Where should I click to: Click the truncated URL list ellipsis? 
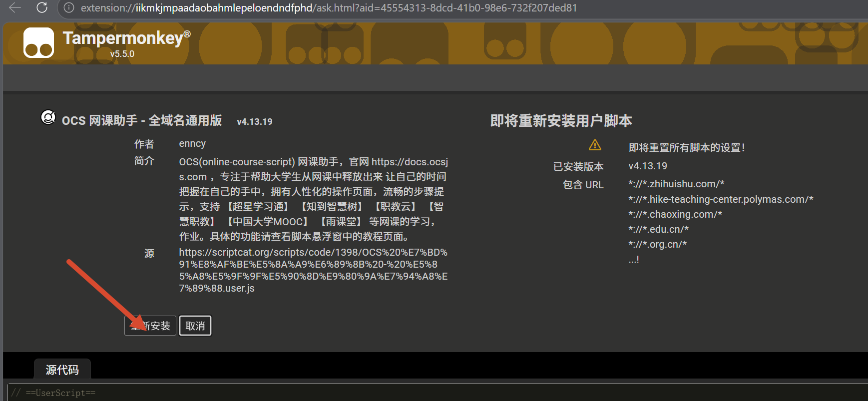(x=634, y=259)
